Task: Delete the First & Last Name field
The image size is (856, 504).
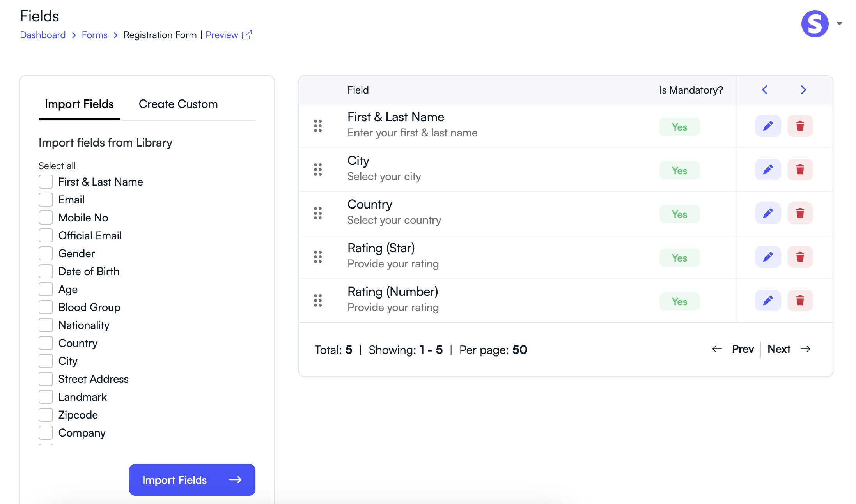Action: coord(800,126)
